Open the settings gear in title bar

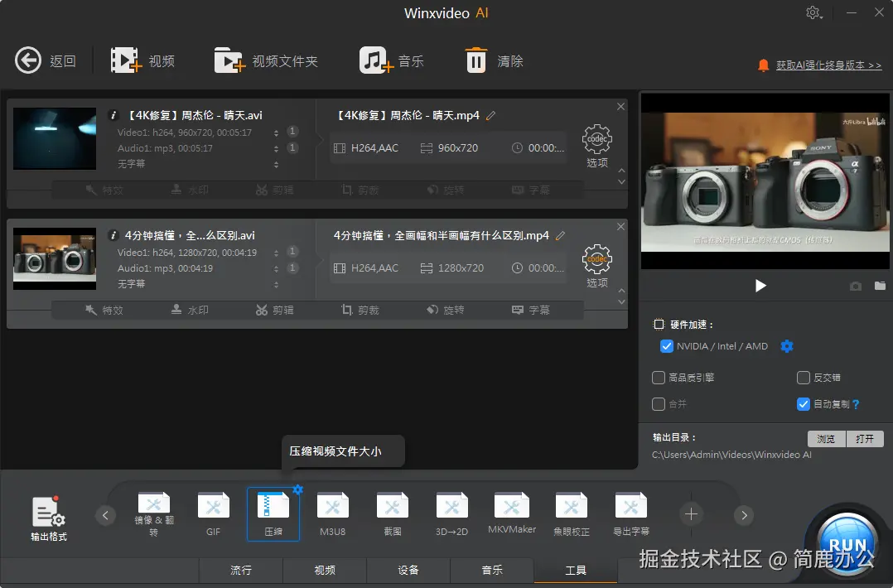[x=813, y=12]
